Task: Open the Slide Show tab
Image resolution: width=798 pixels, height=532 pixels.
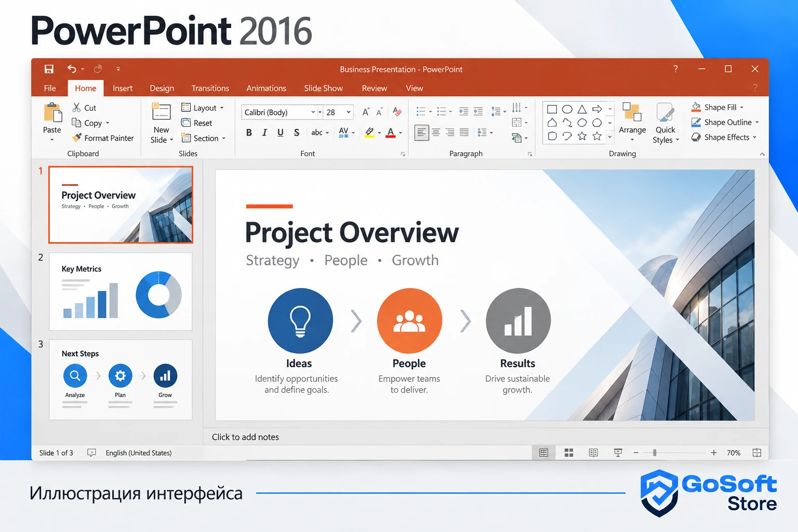Action: click(x=323, y=88)
